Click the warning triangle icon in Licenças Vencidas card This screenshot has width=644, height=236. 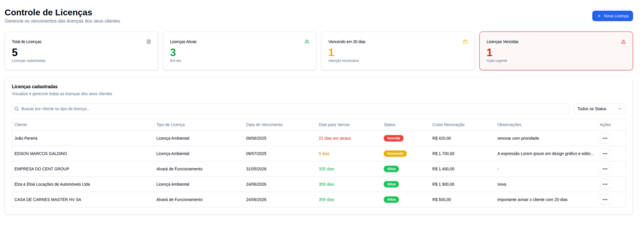coord(623,42)
